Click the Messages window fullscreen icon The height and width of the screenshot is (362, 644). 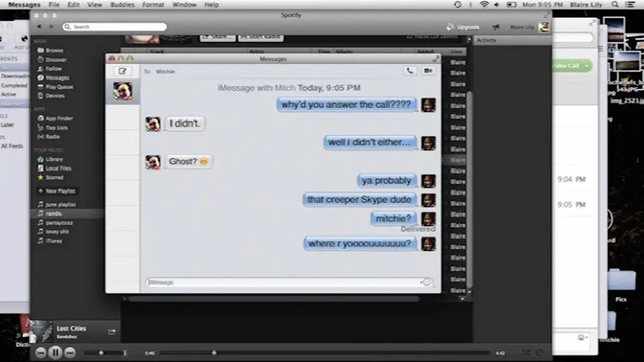point(435,58)
